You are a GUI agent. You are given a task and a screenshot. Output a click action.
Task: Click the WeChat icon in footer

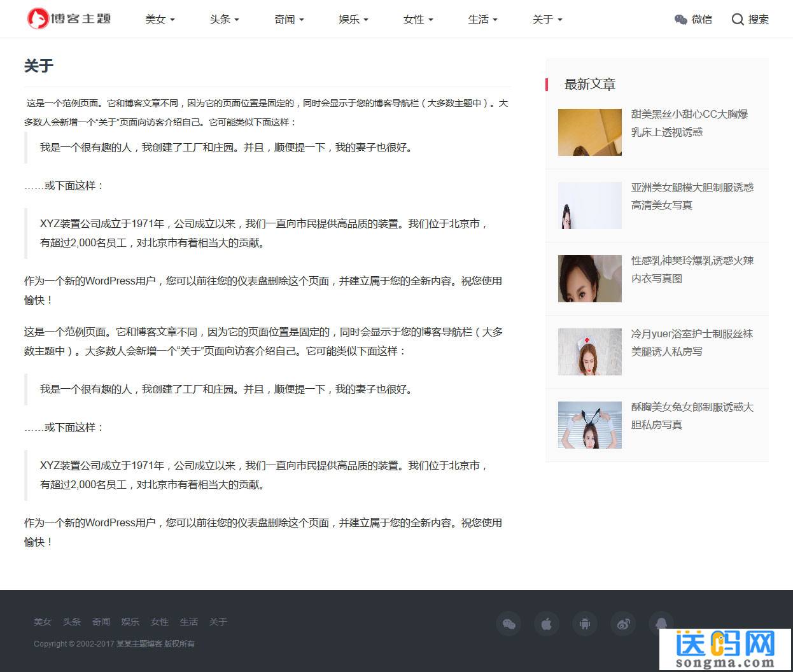pos(509,624)
